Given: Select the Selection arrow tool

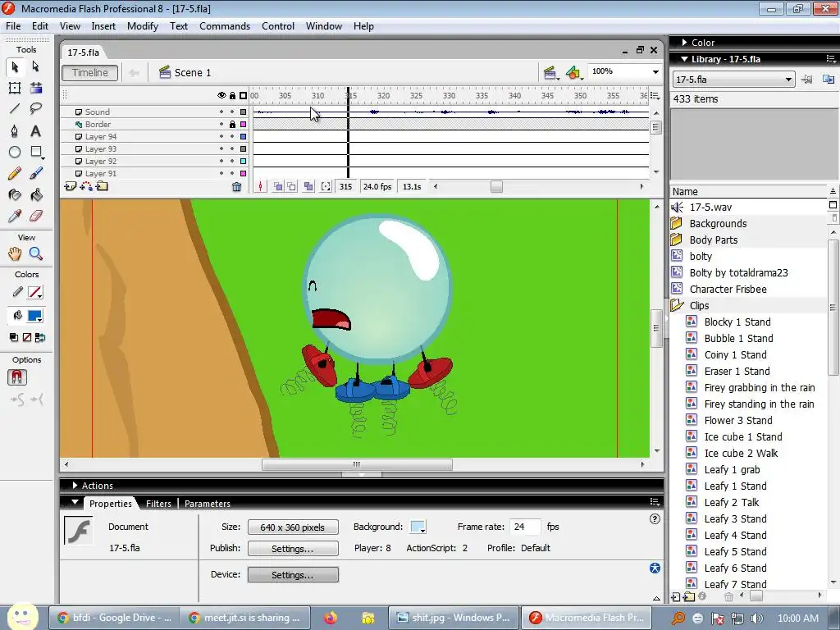Looking at the screenshot, I should tap(15, 66).
